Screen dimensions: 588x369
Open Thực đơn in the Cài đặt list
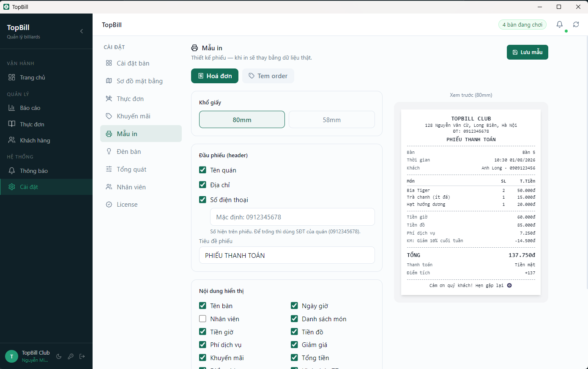pos(141,99)
